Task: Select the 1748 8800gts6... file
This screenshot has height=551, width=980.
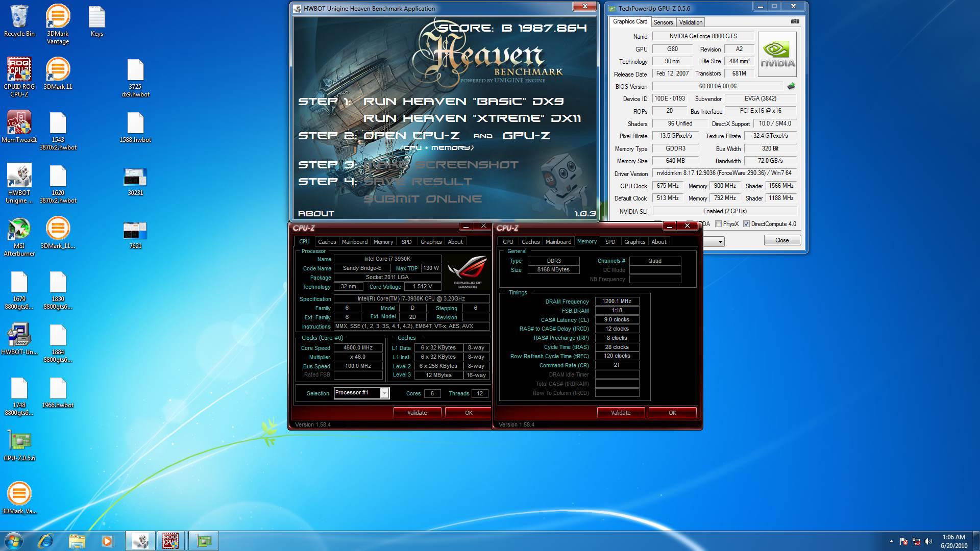Action: 19,396
